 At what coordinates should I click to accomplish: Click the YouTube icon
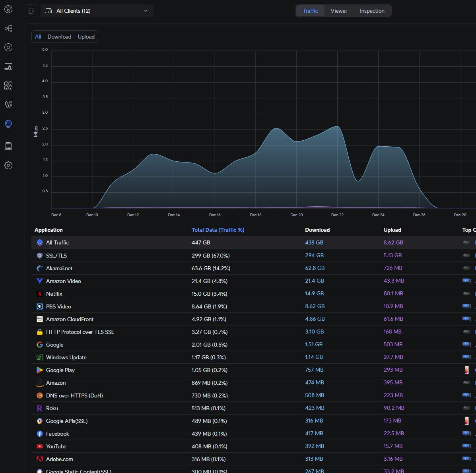tap(39, 447)
